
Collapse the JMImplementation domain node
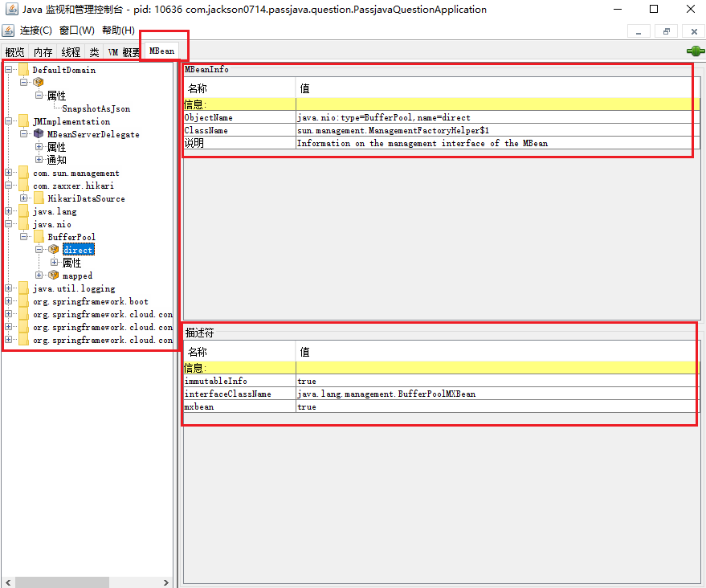click(x=9, y=121)
